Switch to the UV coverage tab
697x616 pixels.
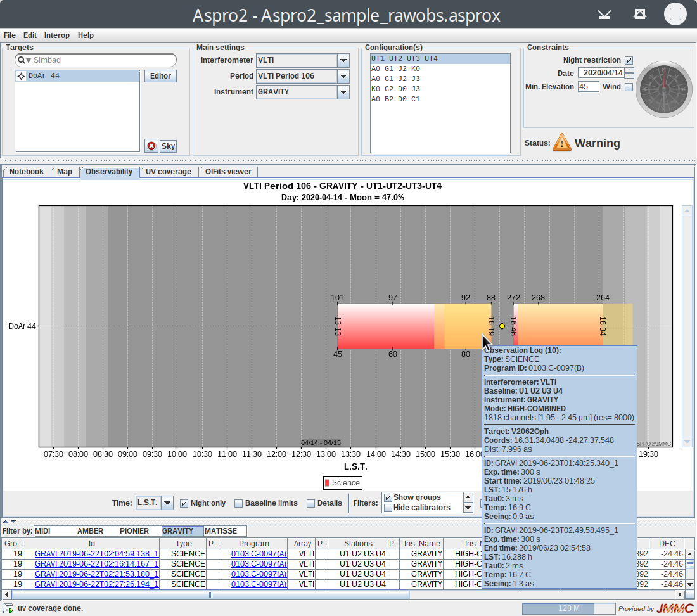click(x=169, y=172)
